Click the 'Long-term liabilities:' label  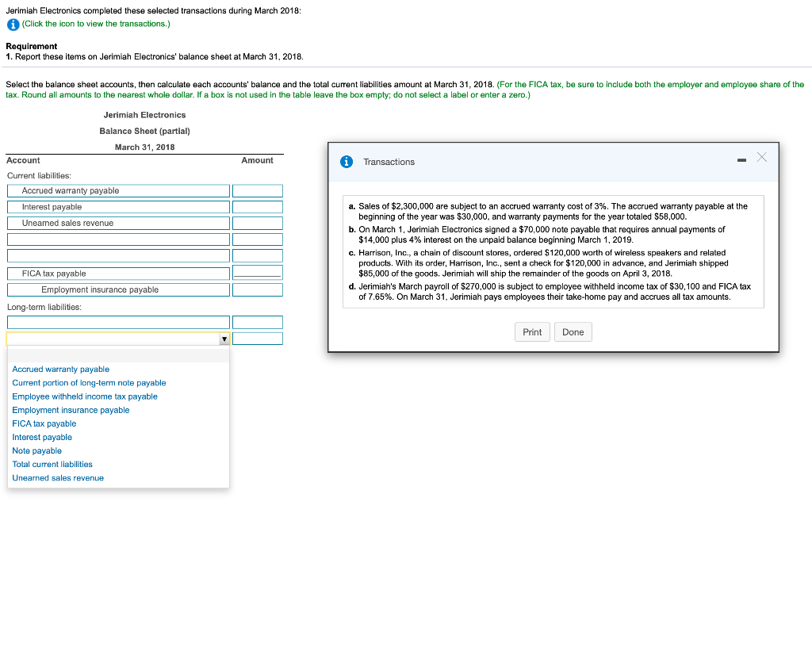(44, 307)
